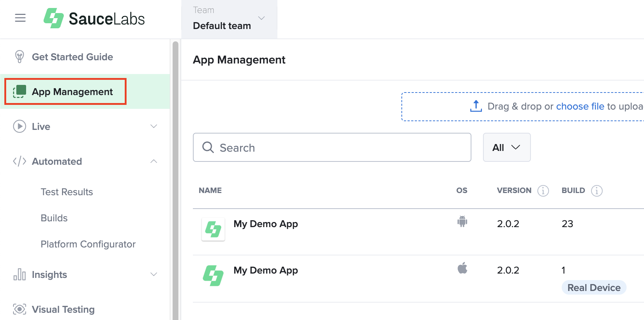Expand the Insights menu section

click(154, 275)
